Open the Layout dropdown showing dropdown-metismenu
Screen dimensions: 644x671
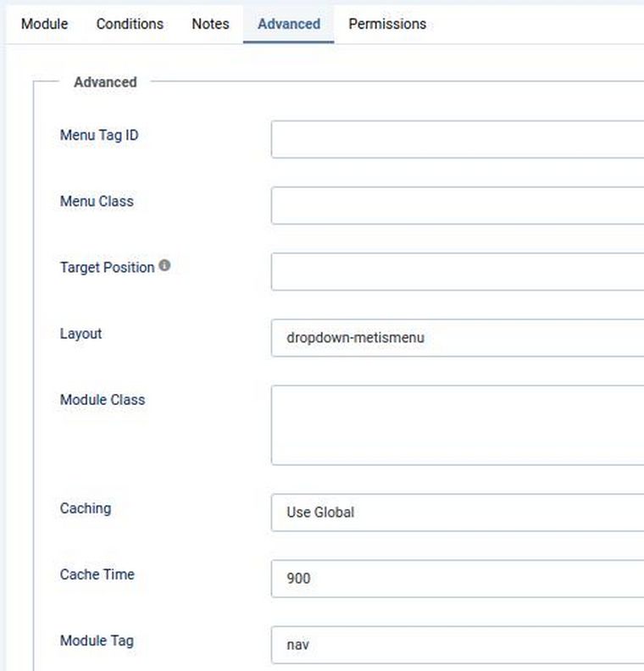point(458,338)
